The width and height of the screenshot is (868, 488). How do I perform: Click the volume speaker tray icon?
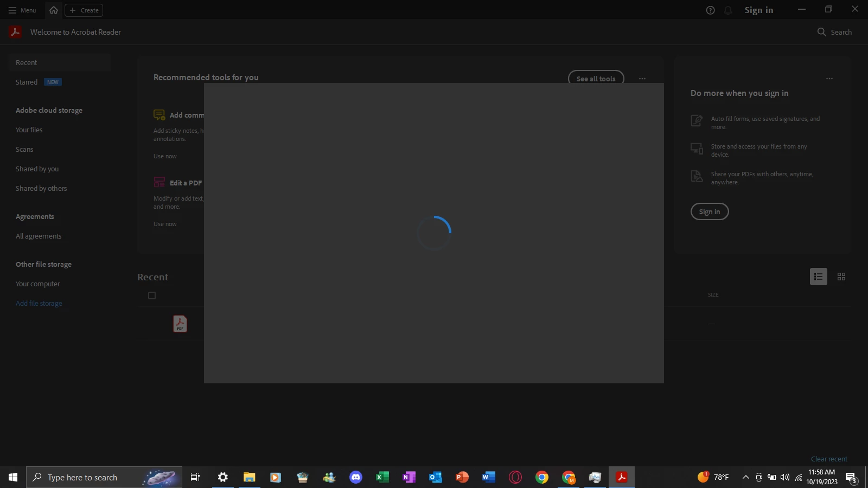tap(785, 477)
